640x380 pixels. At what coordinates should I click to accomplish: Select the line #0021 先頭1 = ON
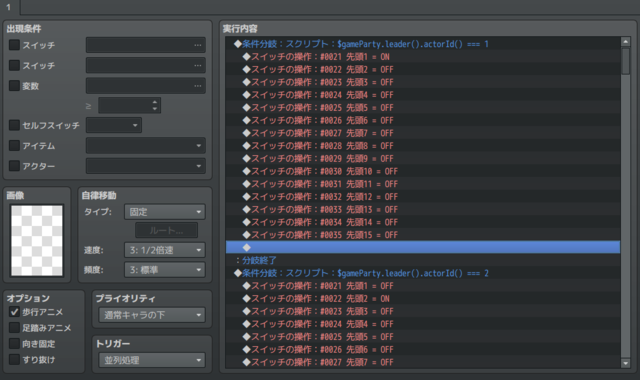[423, 56]
